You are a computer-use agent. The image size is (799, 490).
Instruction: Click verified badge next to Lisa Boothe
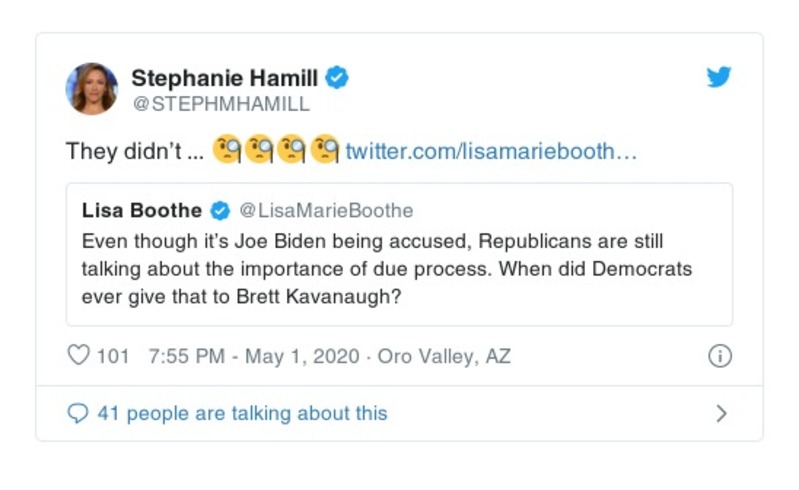tap(220, 210)
